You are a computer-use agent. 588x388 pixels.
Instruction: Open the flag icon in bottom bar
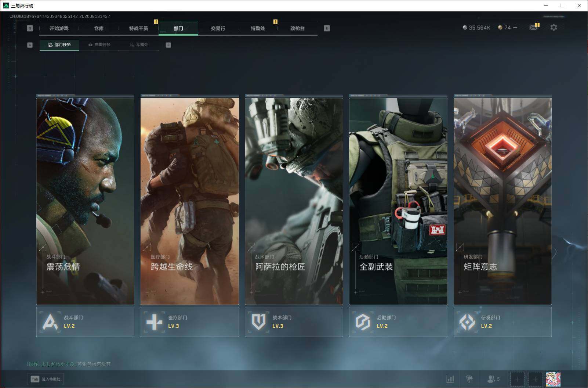pos(469,379)
